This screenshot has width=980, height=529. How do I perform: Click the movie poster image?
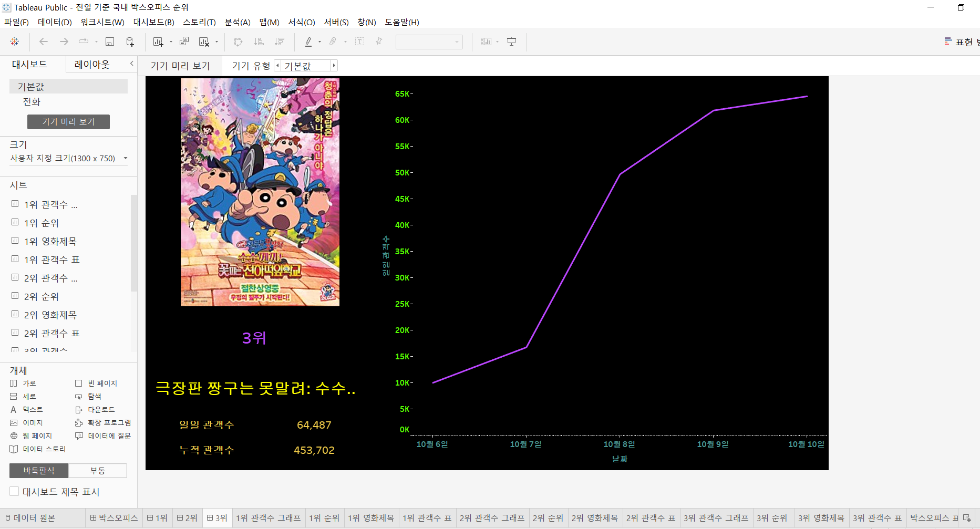pyautogui.click(x=260, y=192)
